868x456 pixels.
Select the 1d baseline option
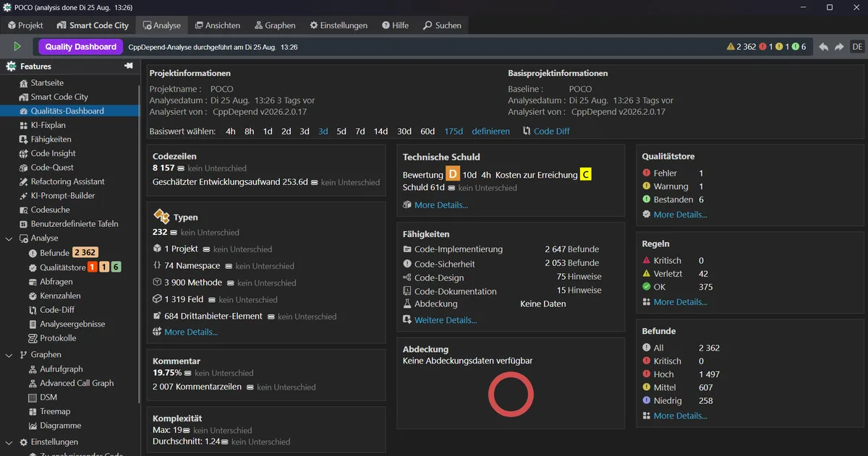268,132
